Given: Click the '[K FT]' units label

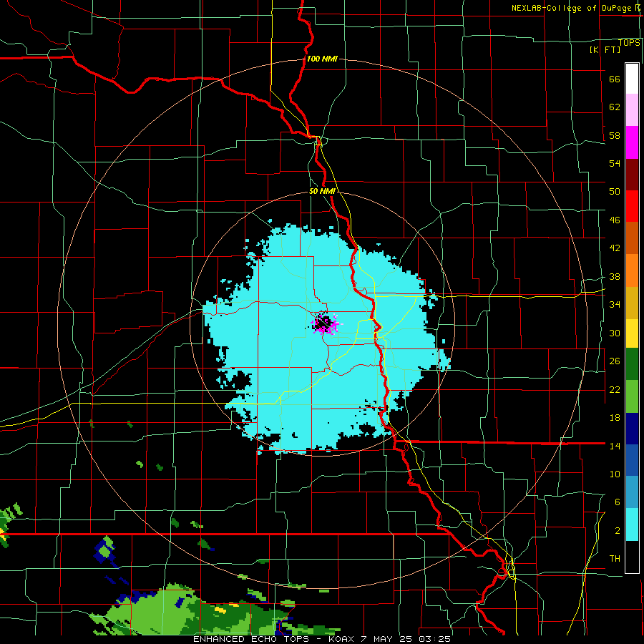Looking at the screenshot, I should click(605, 49).
